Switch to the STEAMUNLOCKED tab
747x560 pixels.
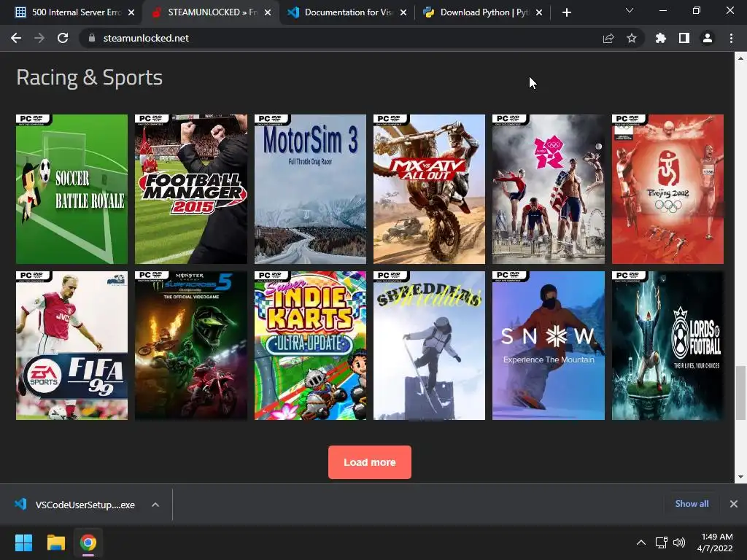211,12
